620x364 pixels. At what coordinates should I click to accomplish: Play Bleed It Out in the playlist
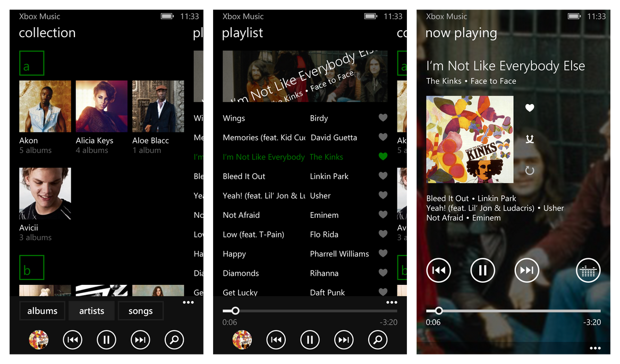click(244, 176)
